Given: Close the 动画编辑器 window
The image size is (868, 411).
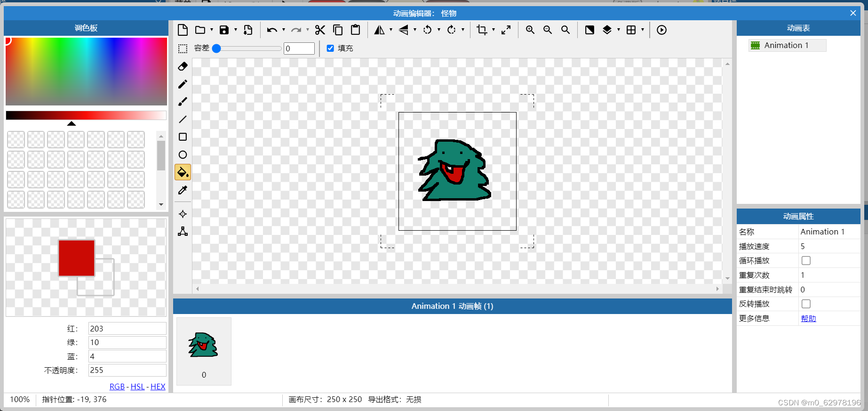Looking at the screenshot, I should click(853, 13).
